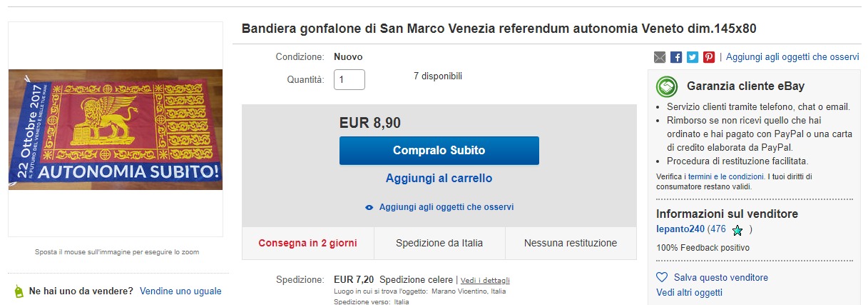Click eye icon beside watchlist link

point(369,207)
